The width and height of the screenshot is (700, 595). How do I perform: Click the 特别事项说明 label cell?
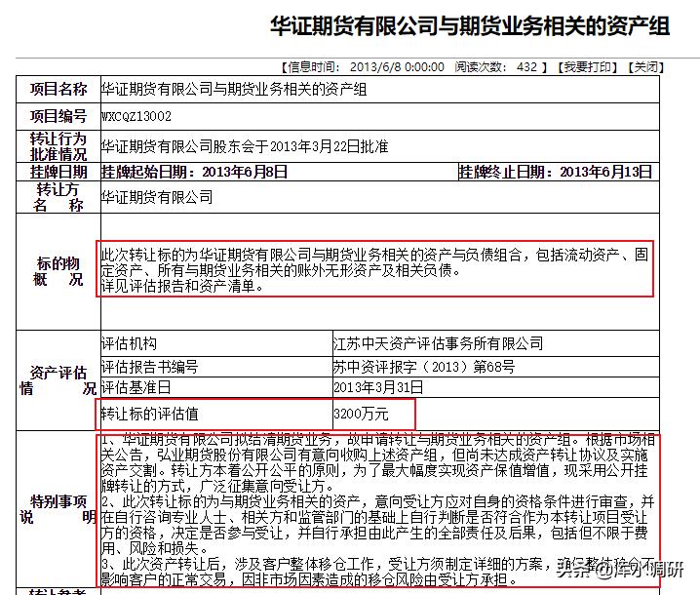58,509
